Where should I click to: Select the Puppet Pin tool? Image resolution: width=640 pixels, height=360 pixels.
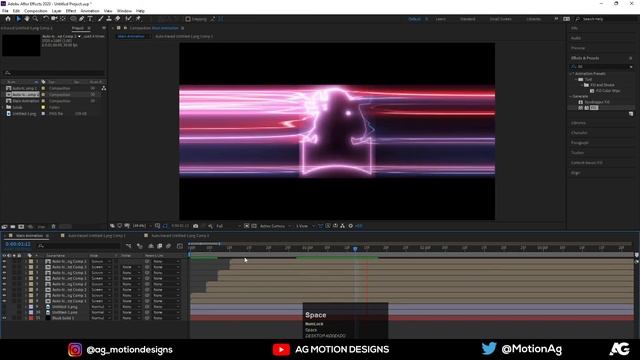138,19
